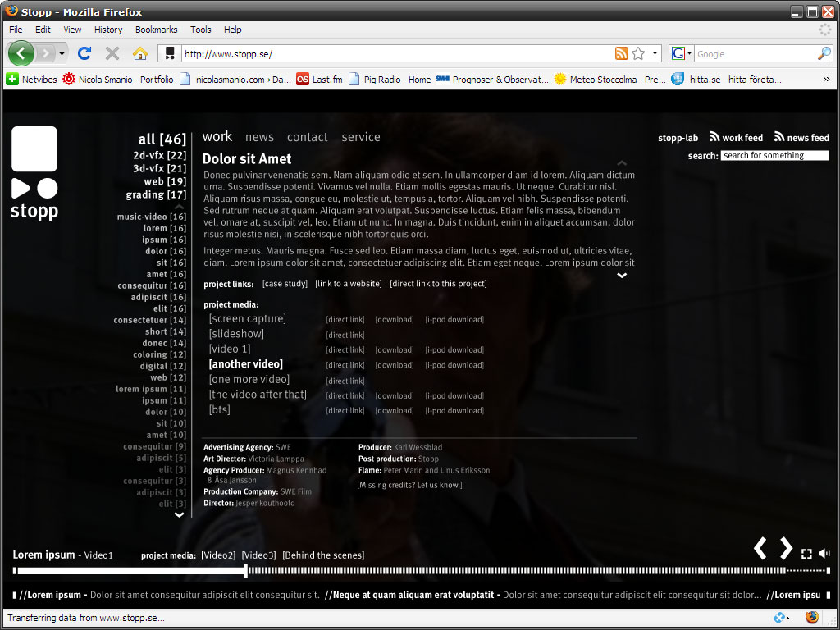Screen dimensions: 840x630
Task: Open the Pig Radio - Home bookmark
Action: pos(390,80)
